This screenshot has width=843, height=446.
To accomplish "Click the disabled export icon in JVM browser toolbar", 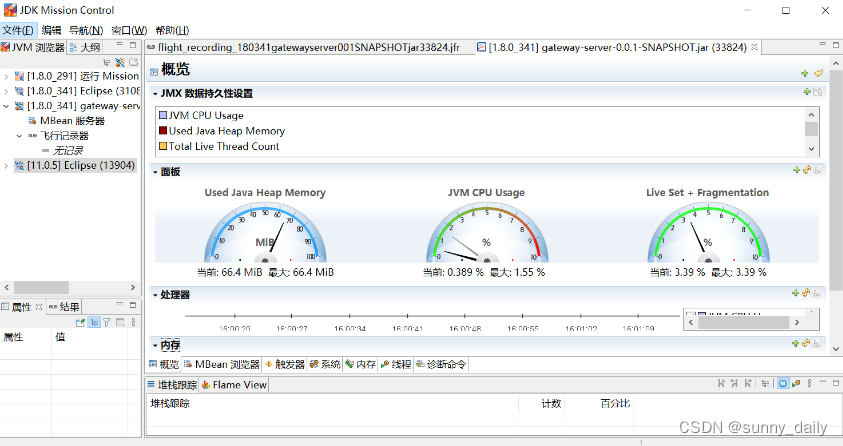I will pos(133,62).
